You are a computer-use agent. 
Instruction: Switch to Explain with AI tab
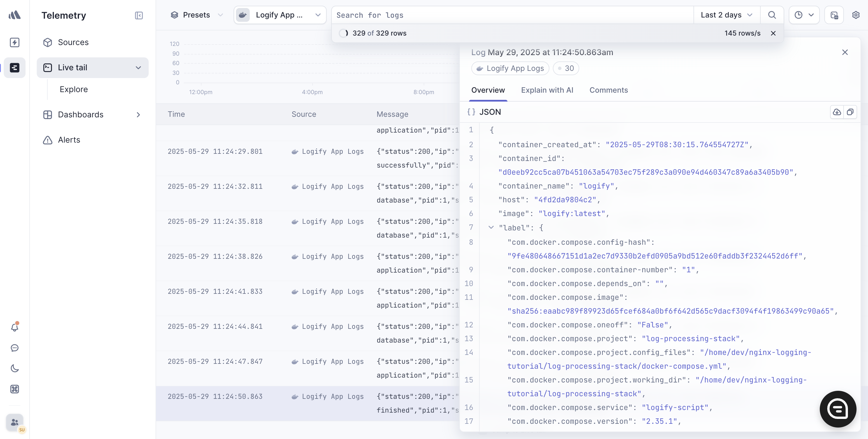547,90
